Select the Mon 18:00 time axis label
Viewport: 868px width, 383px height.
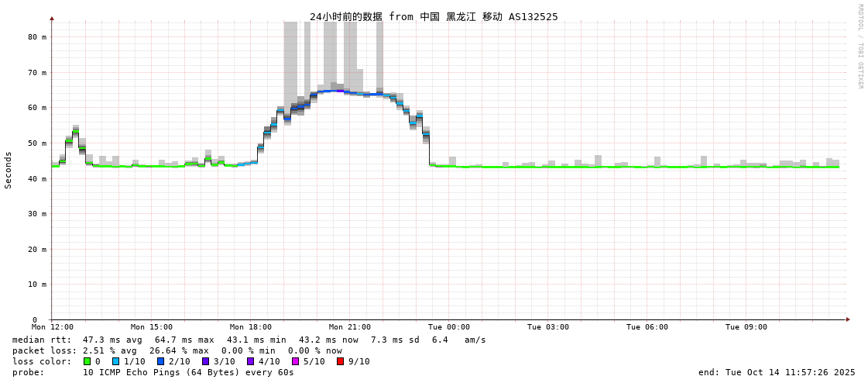pos(251,327)
